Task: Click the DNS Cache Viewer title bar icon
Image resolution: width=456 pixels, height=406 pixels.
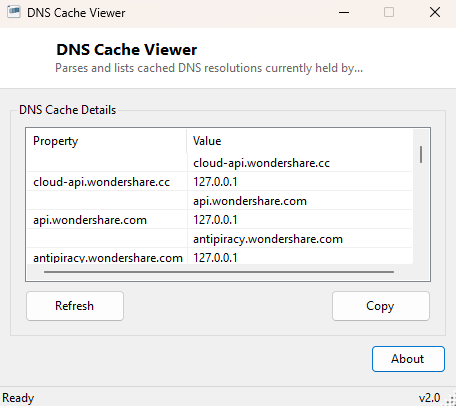Action: [14, 12]
